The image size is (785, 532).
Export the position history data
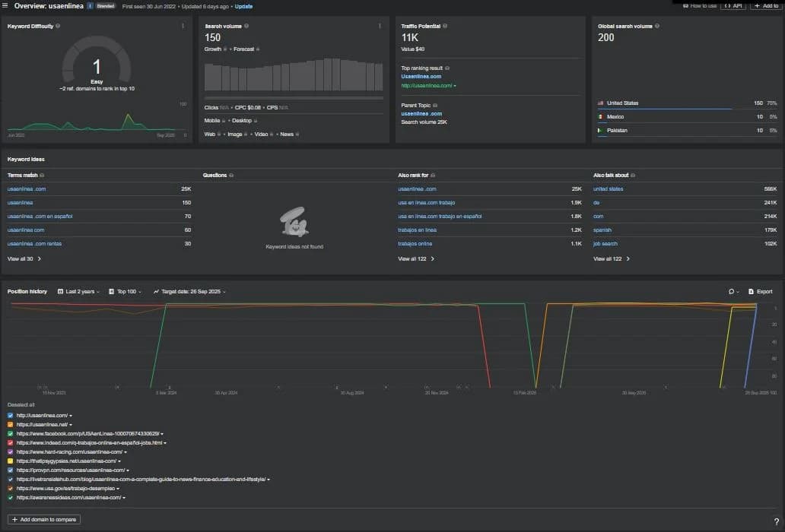[760, 292]
